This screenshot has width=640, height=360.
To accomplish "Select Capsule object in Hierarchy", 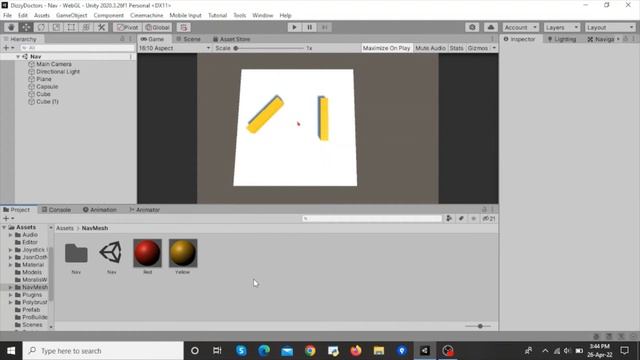I will pos(47,87).
